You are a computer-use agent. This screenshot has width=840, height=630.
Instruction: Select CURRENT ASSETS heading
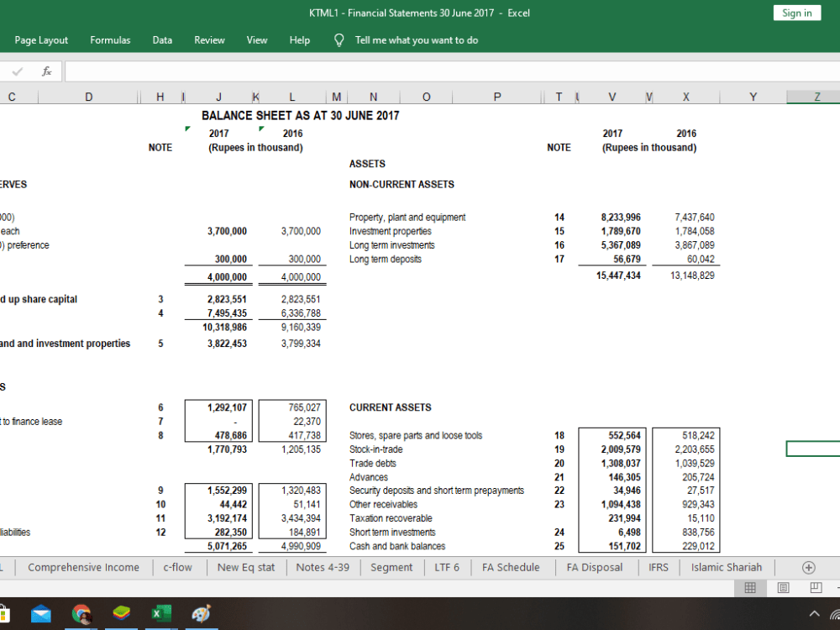point(390,407)
